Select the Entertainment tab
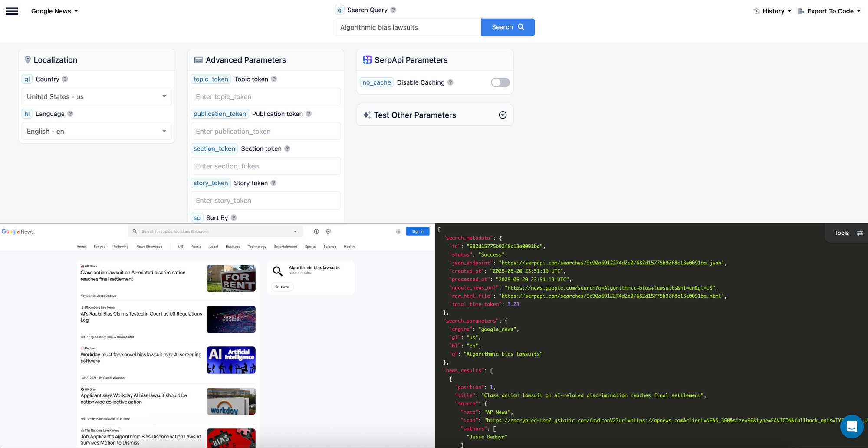This screenshot has height=448, width=868. [286, 247]
